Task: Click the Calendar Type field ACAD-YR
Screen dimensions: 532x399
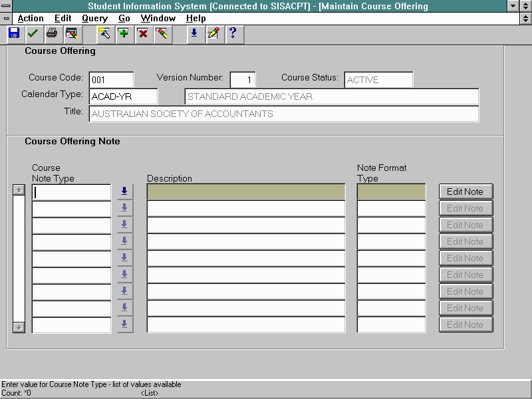Action: pos(123,96)
